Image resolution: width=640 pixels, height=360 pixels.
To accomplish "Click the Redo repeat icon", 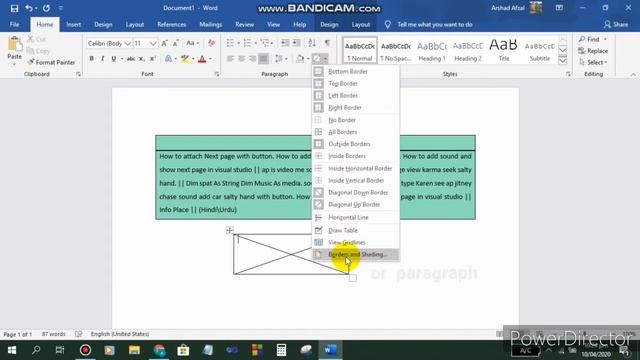I will (46, 8).
